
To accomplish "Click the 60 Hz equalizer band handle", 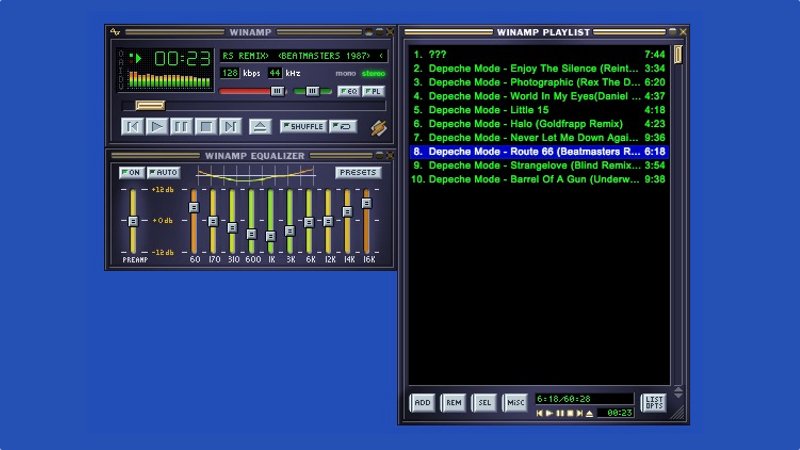I will click(x=194, y=207).
